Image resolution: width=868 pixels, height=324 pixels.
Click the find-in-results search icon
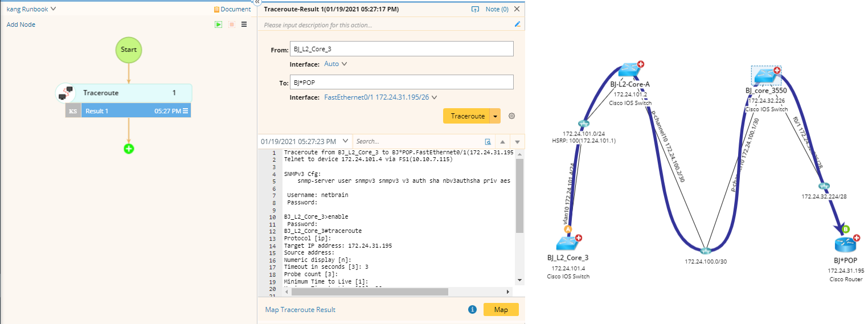coord(488,141)
